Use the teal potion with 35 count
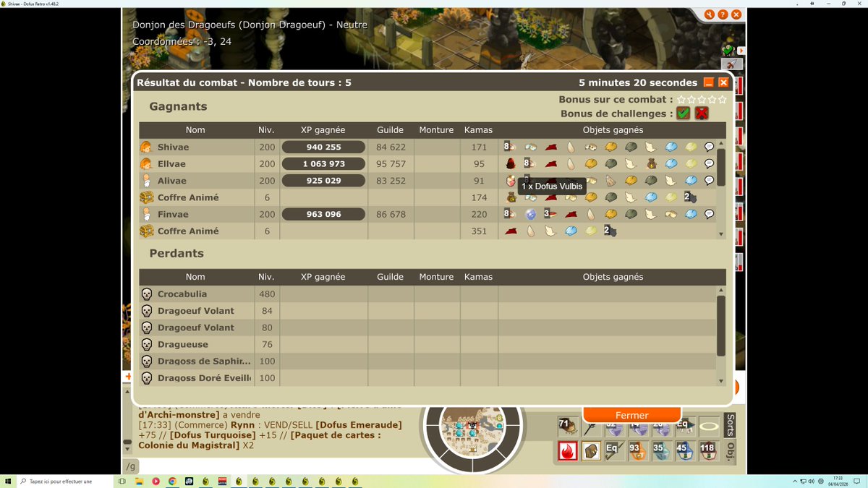 pos(661,450)
